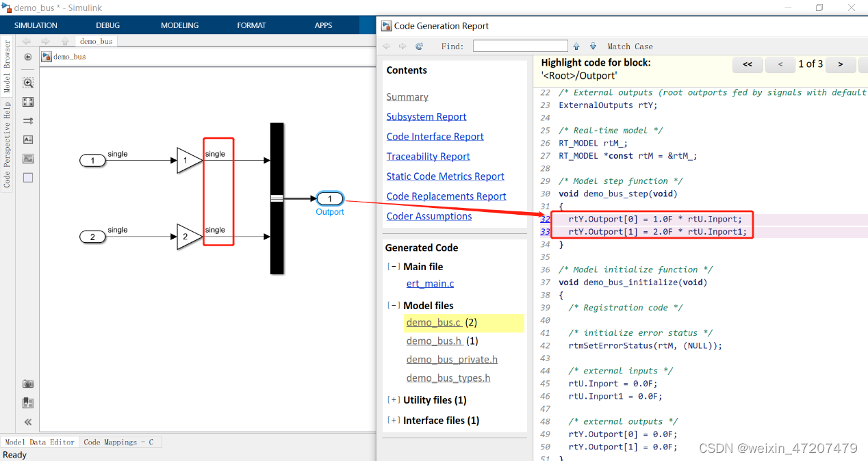Click the report refresh icon
This screenshot has height=461, width=868.
pos(420,47)
